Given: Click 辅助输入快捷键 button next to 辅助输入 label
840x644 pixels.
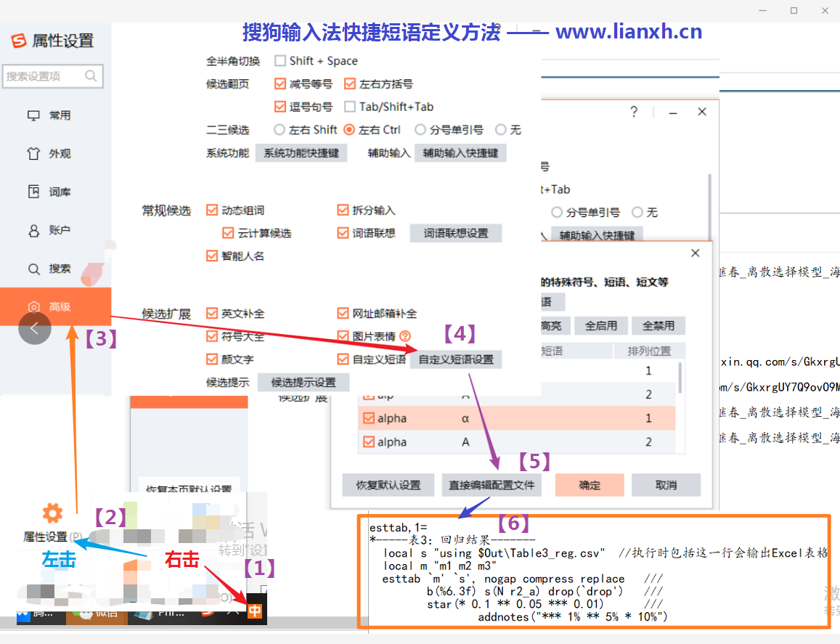Looking at the screenshot, I should click(461, 153).
